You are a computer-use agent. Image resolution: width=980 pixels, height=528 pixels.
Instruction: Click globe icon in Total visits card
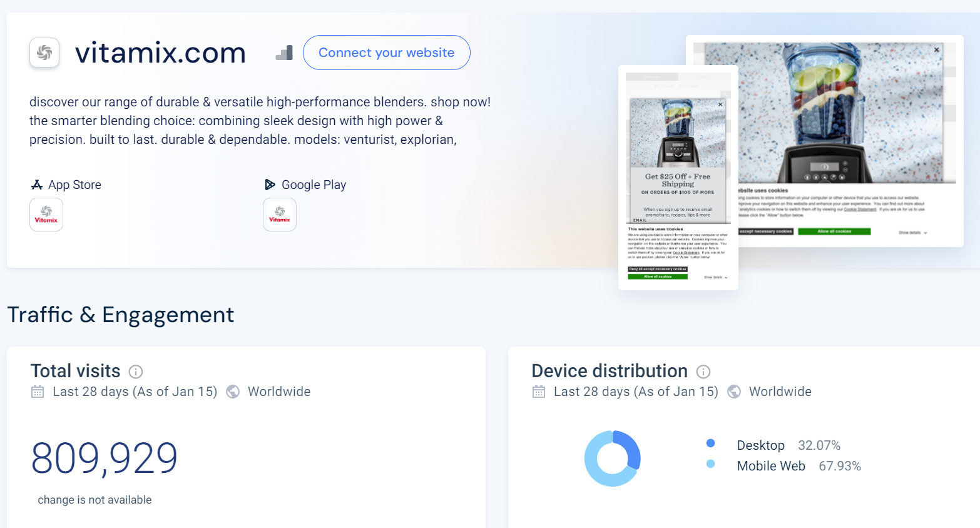click(x=233, y=392)
